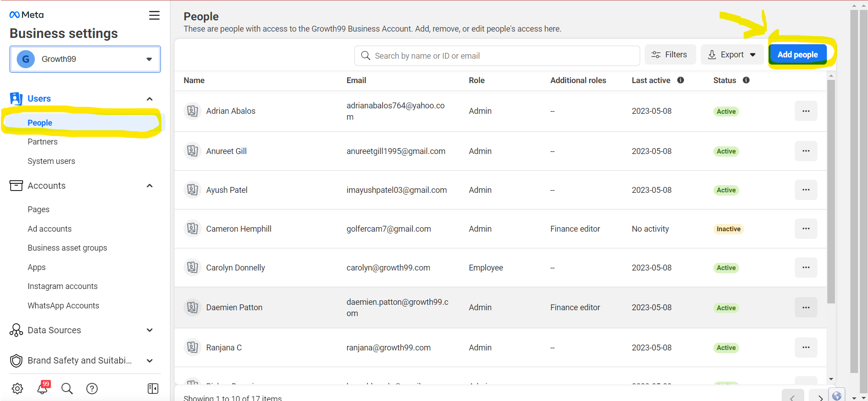Click the Last active info icon
The height and width of the screenshot is (401, 868).
[680, 80]
